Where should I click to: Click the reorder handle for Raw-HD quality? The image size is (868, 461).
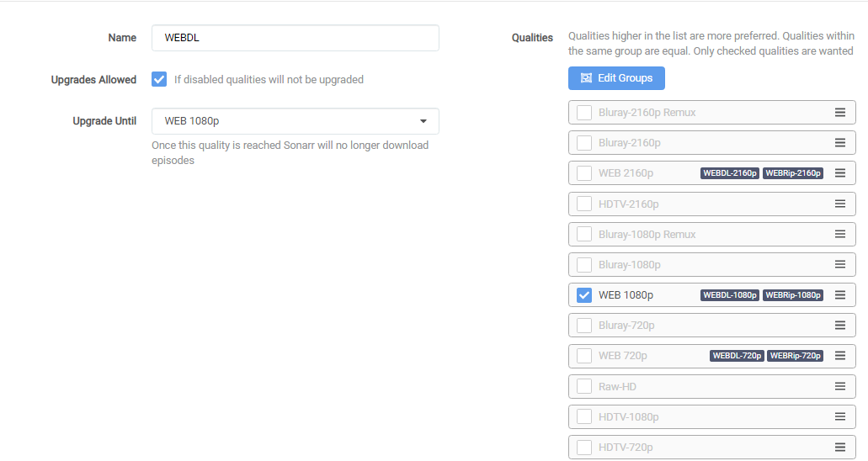[x=839, y=386]
